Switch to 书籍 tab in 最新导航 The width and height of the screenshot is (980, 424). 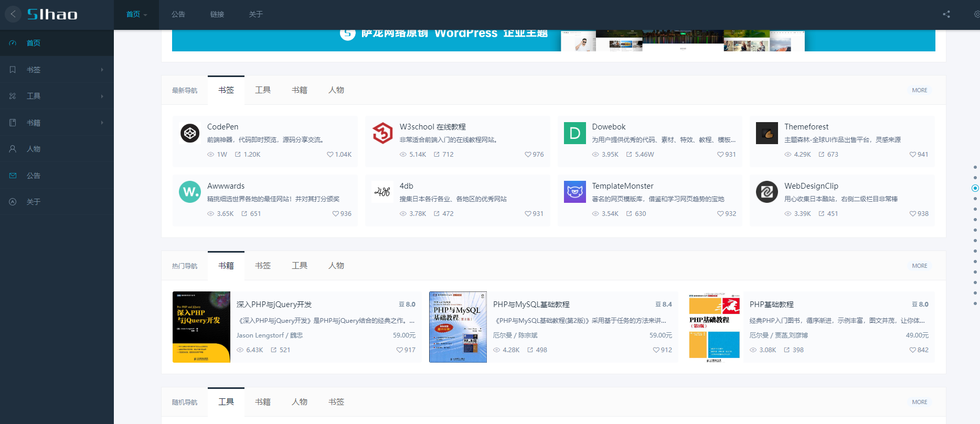(300, 90)
